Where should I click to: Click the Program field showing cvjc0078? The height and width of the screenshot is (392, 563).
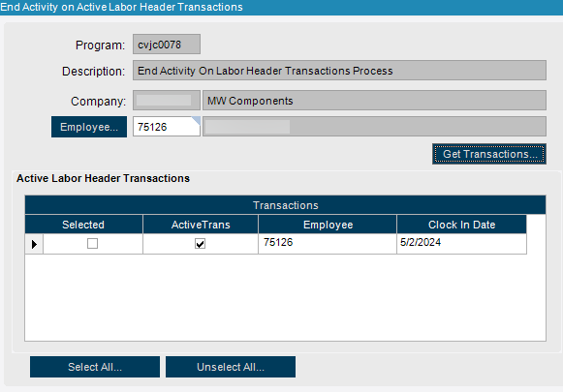[x=167, y=45]
